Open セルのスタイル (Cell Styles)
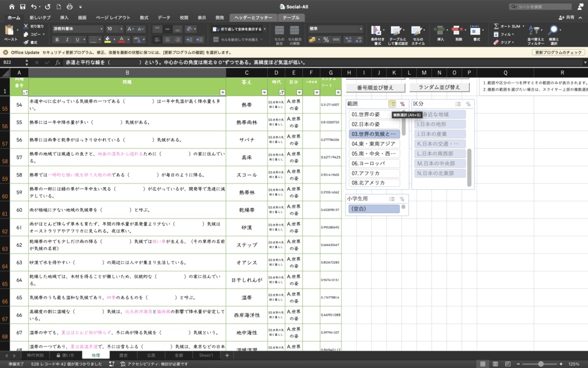The image size is (588, 368). (x=416, y=32)
